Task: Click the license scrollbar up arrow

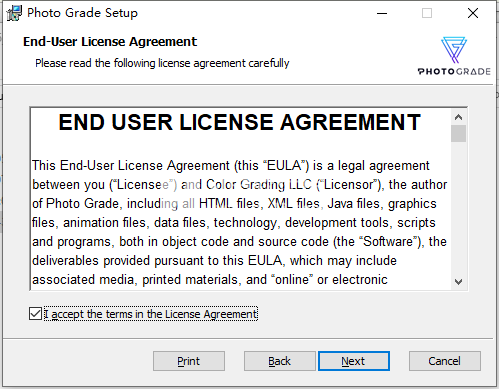Action: coord(458,117)
